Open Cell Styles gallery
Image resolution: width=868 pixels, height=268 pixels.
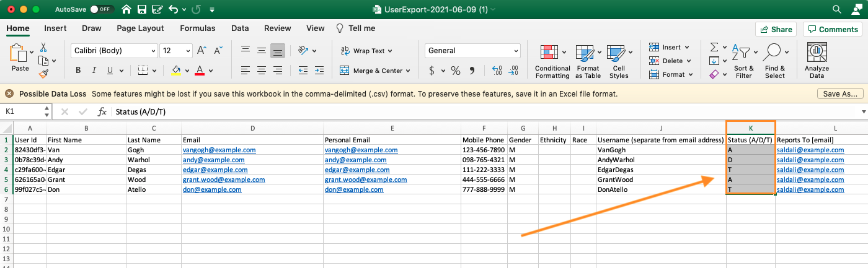coord(618,61)
